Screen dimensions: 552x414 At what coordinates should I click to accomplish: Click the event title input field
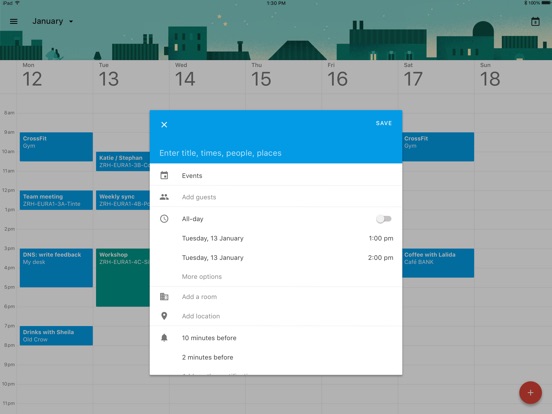276,153
